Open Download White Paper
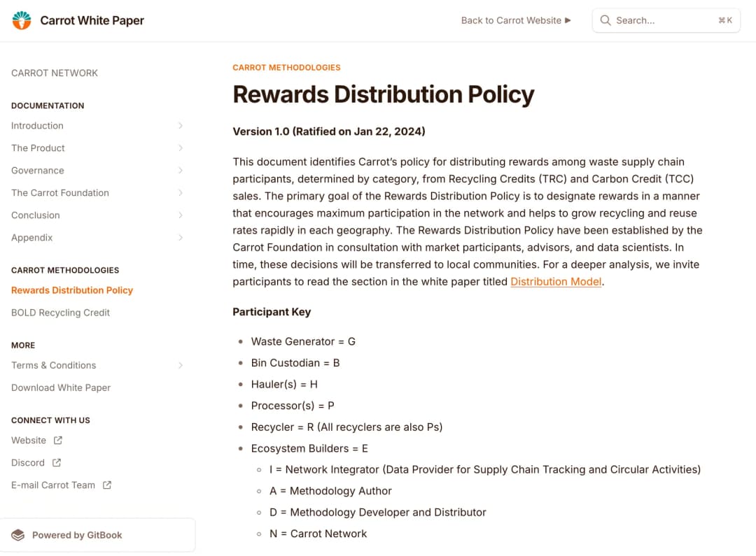This screenshot has width=756, height=556. [x=61, y=387]
